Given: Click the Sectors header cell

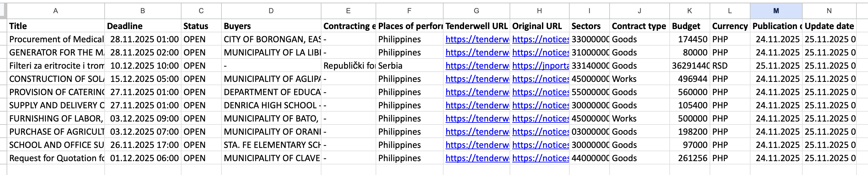Looking at the screenshot, I should pos(589,26).
